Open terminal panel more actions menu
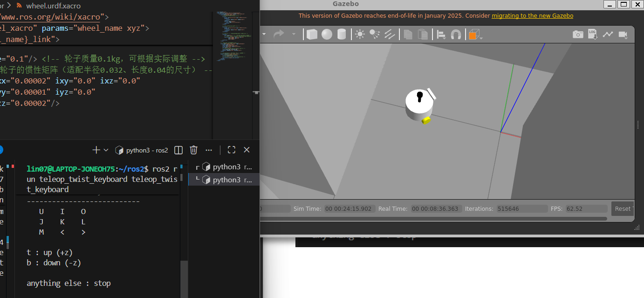Image resolution: width=644 pixels, height=298 pixels. 209,150
